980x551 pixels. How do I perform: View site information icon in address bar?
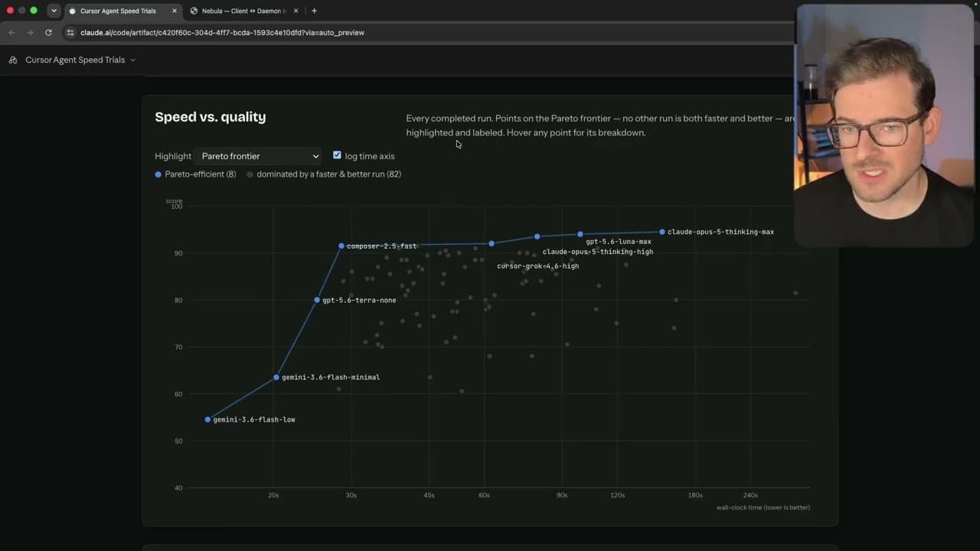[x=70, y=33]
